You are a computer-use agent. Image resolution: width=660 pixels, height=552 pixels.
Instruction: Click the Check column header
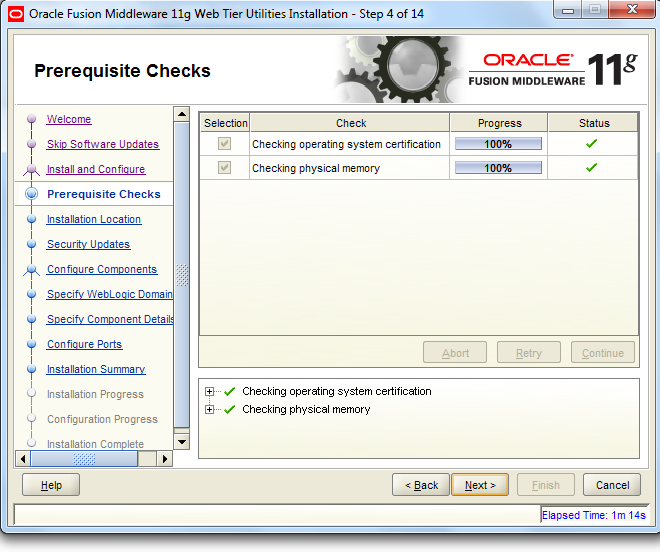tap(350, 123)
